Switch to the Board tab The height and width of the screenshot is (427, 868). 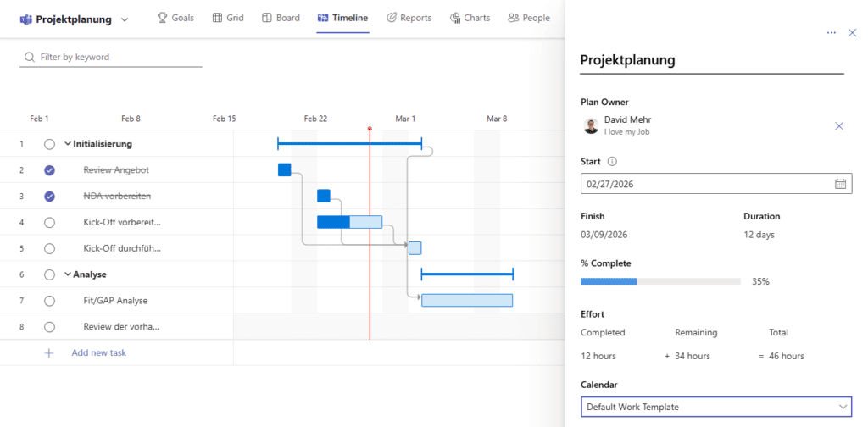[x=281, y=18]
